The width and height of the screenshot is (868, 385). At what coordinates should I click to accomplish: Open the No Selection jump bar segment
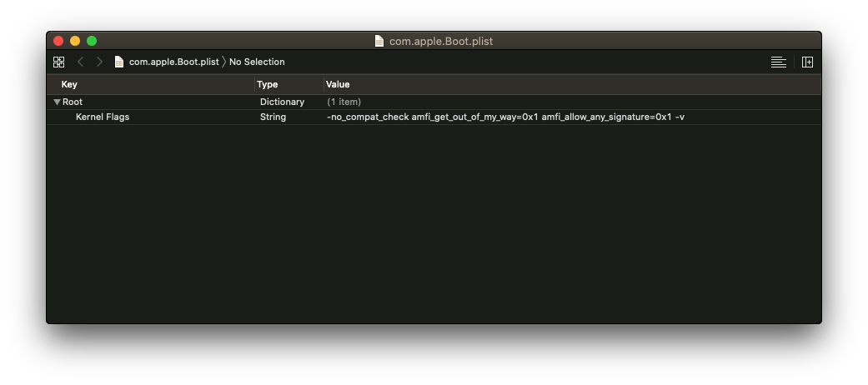coord(257,62)
